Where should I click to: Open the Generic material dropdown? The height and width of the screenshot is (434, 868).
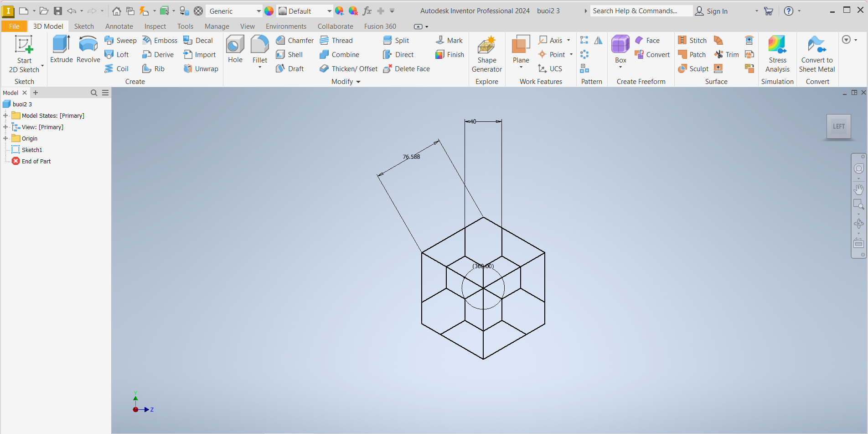[258, 11]
